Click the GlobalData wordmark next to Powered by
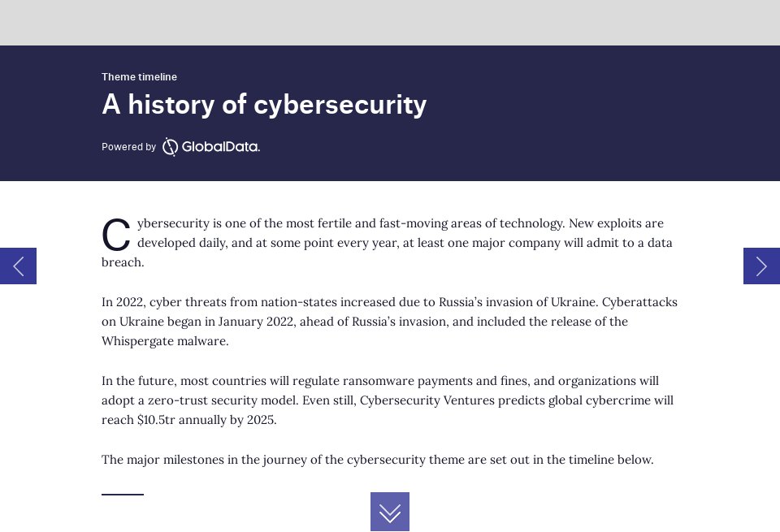Viewport: 780px width, 532px height. (x=219, y=147)
